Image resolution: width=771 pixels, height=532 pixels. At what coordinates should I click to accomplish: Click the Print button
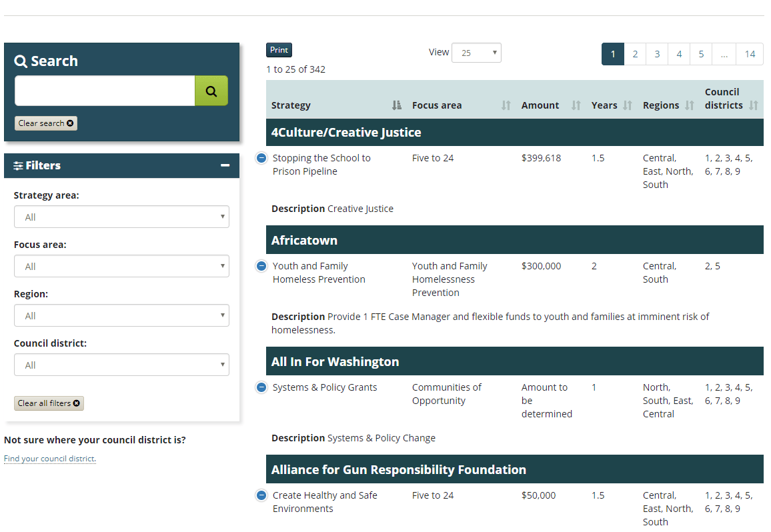279,50
